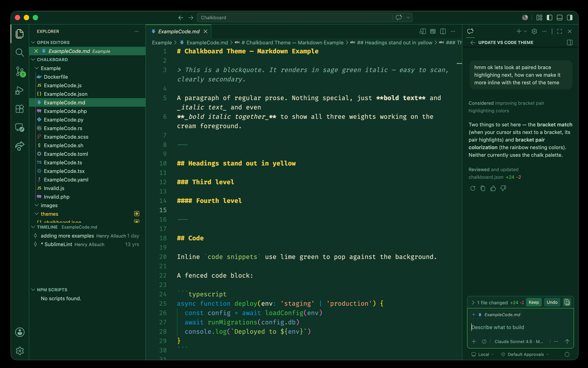Retry the chat response

(472, 188)
